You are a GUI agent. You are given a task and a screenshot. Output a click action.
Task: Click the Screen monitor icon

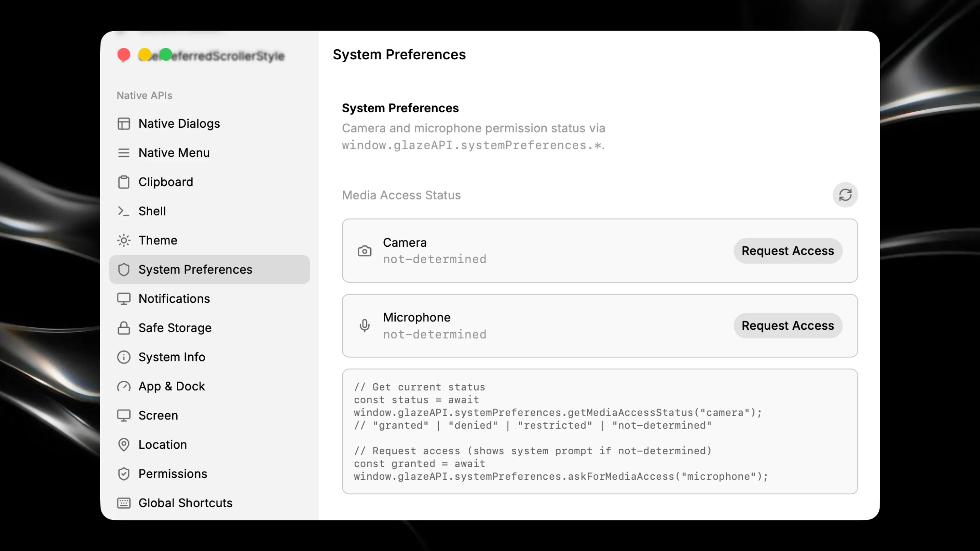(124, 415)
